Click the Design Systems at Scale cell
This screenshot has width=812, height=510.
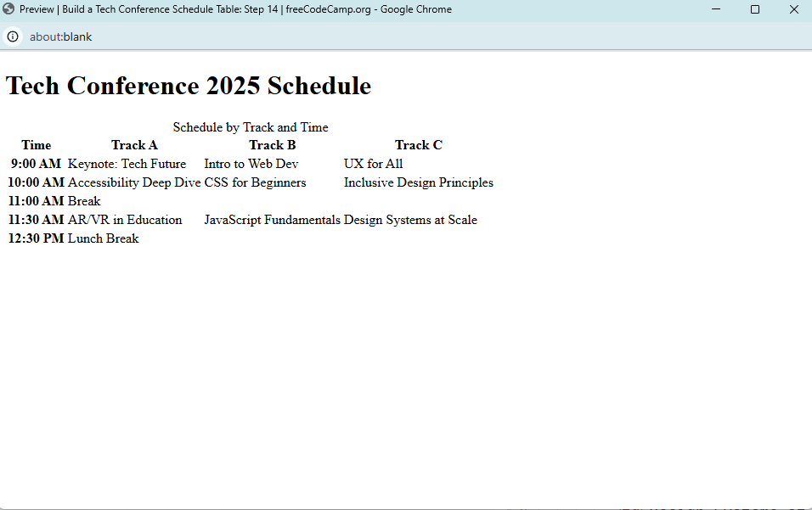(x=410, y=220)
